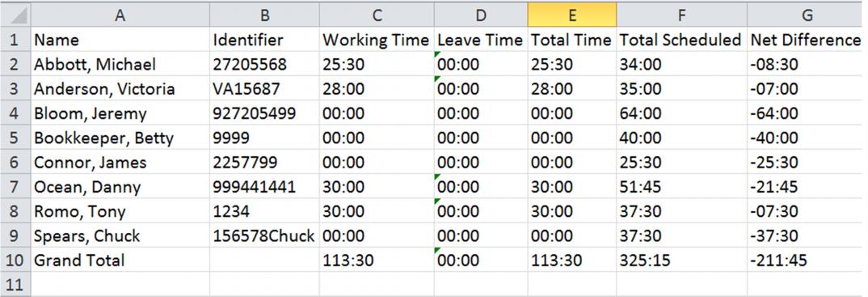This screenshot has height=297, width=868.
Task: Click row 11 header
Action: coord(15,284)
